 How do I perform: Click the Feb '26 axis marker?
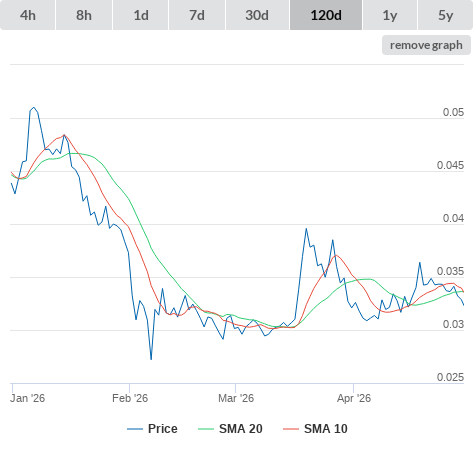(x=130, y=398)
